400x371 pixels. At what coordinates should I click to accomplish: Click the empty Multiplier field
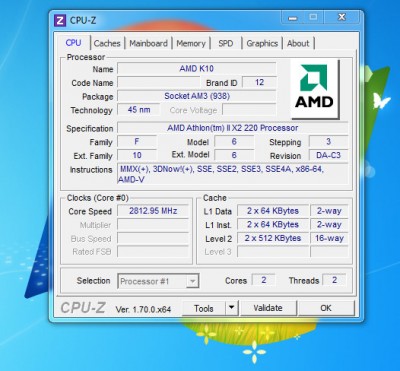pyautogui.click(x=153, y=225)
